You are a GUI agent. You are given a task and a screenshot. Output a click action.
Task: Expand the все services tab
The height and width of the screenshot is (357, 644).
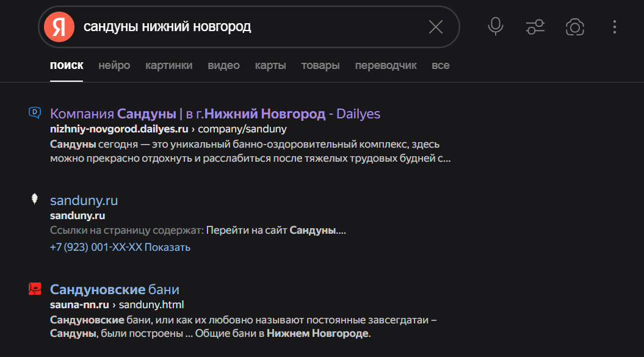coord(440,65)
